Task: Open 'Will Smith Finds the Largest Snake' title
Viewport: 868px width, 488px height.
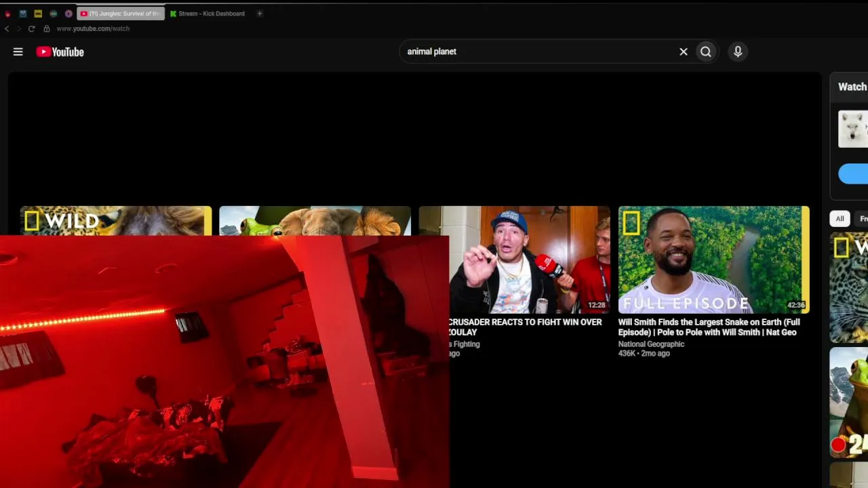Action: coord(709,327)
